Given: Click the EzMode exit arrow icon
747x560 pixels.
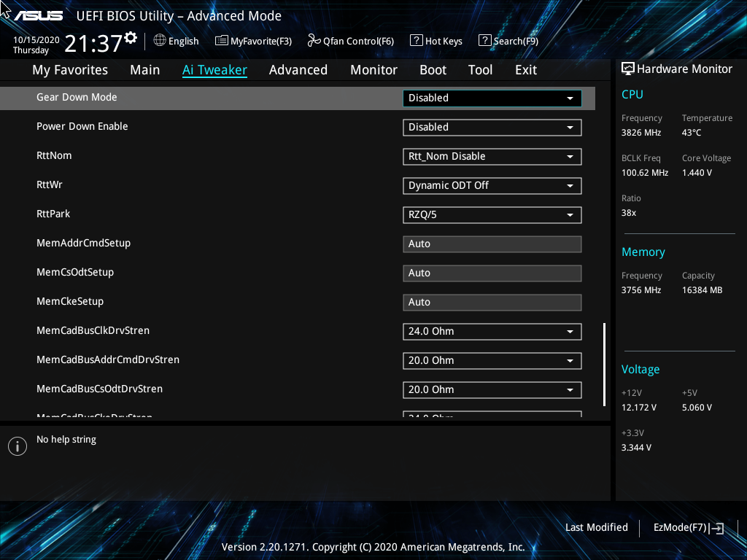Looking at the screenshot, I should pyautogui.click(x=716, y=528).
